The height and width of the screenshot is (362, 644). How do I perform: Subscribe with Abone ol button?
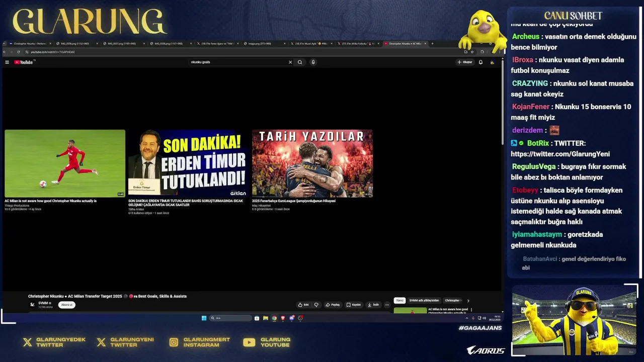coord(67,305)
